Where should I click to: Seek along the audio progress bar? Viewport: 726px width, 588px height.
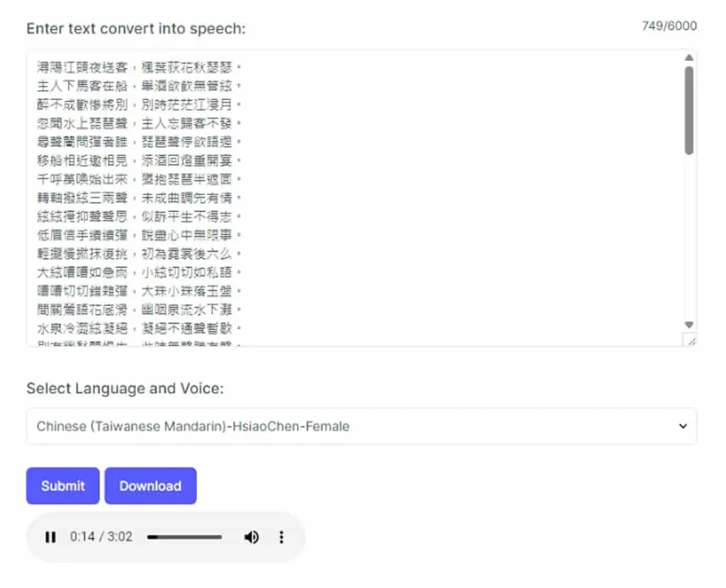[x=185, y=537]
